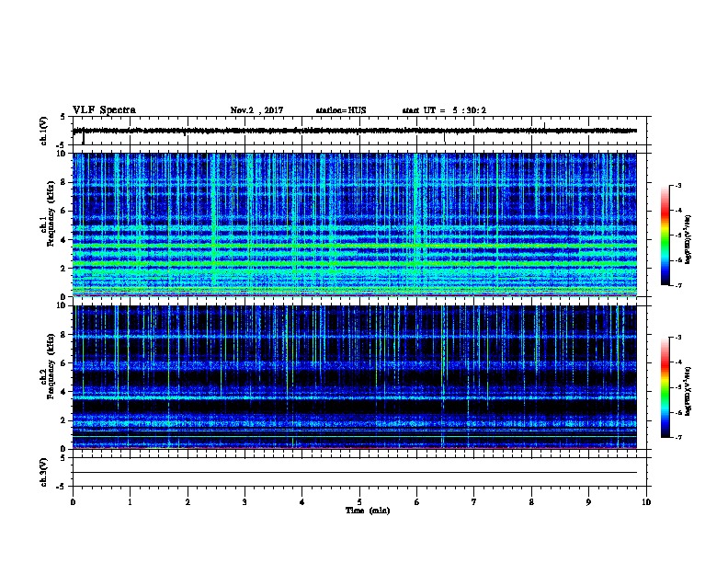Click the "-7" label on the ch.2 color bar
The height and width of the screenshot is (563, 728).
677,438
